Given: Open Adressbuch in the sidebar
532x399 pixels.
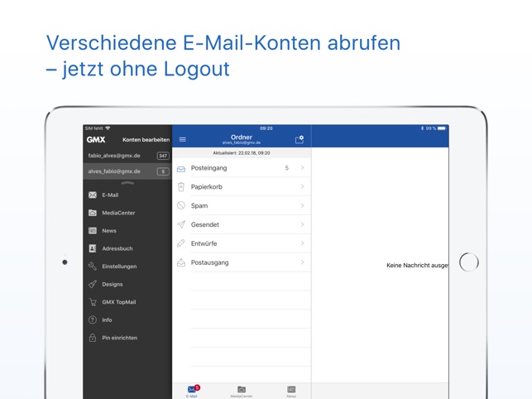Looking at the screenshot, I should pyautogui.click(x=127, y=248).
